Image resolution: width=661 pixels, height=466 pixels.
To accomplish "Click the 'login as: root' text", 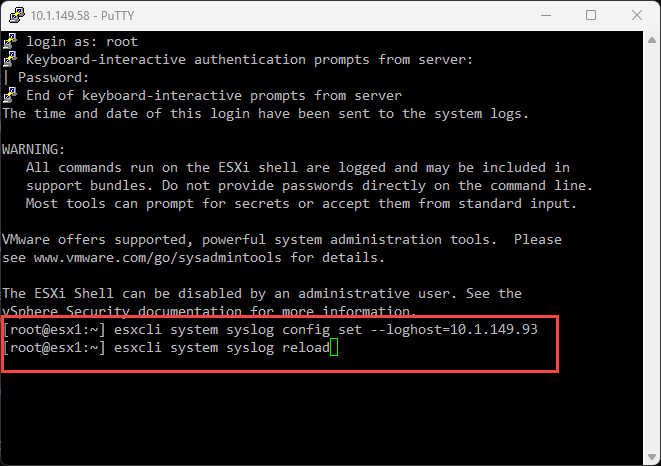I will point(82,41).
